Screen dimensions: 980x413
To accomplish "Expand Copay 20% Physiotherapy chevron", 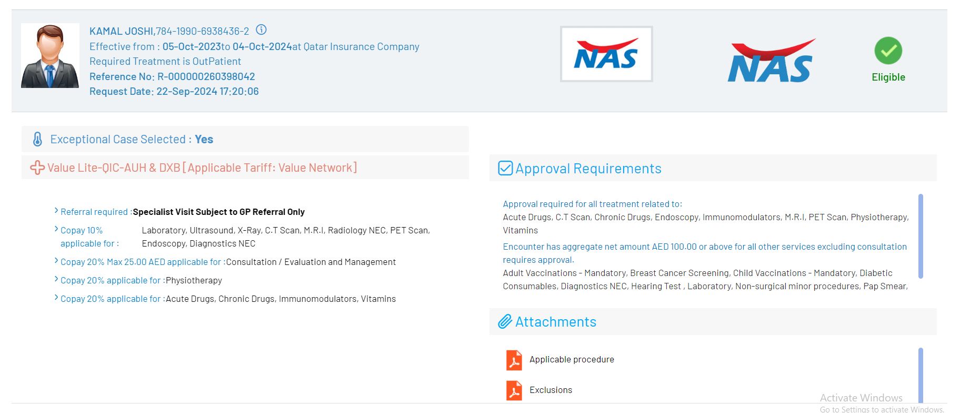I will 56,280.
